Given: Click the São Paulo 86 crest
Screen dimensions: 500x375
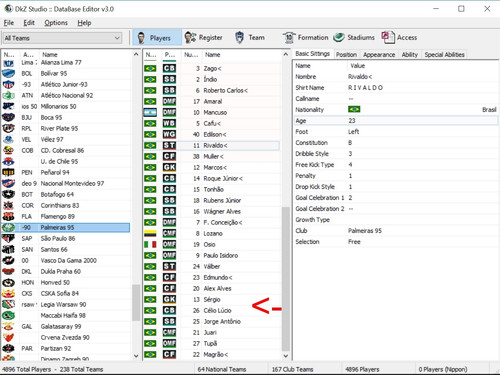Looking at the screenshot, I should 9,238.
